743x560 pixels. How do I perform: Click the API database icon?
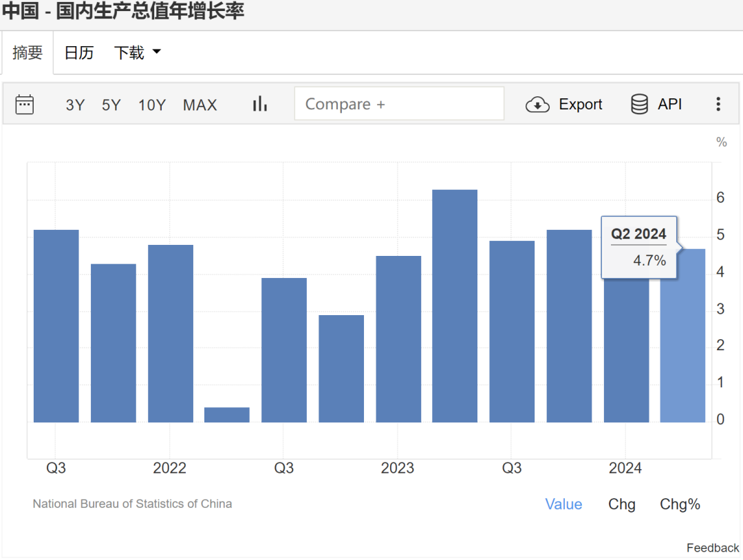click(639, 105)
